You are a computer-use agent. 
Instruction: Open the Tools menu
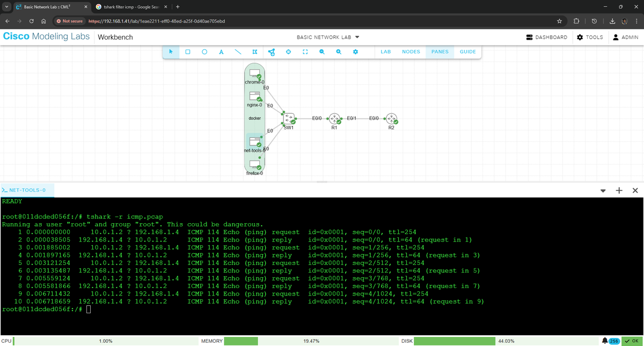[x=590, y=38]
